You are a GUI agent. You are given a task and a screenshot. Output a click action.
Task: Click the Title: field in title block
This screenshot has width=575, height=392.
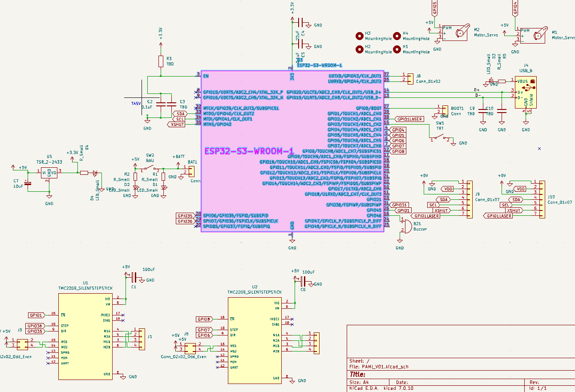[357, 375]
